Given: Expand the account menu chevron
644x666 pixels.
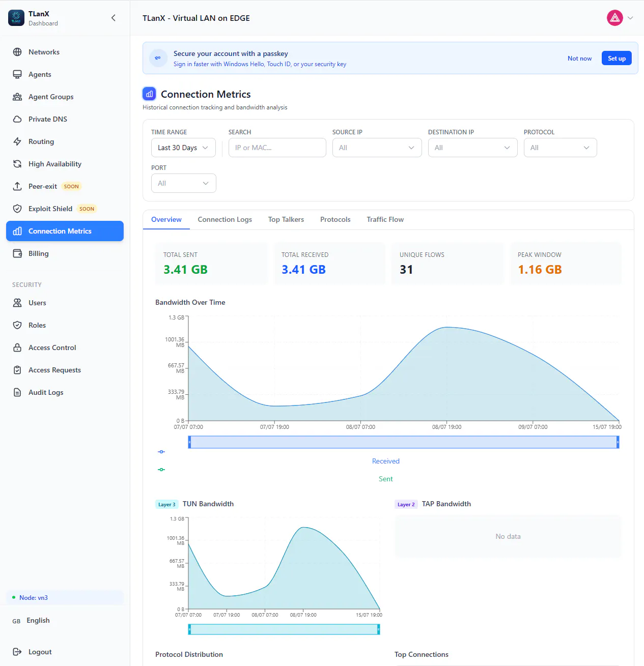Looking at the screenshot, I should coord(630,18).
